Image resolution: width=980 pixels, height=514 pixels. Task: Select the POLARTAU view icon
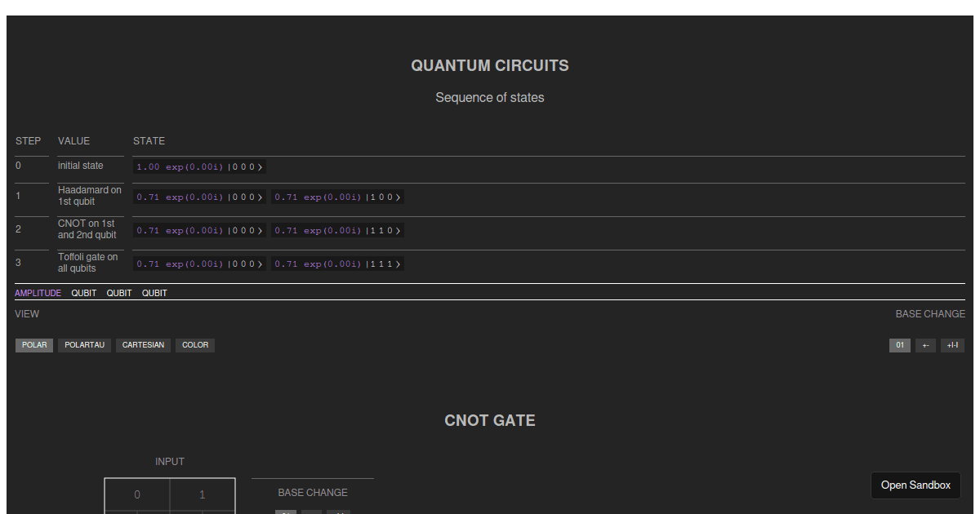point(84,345)
